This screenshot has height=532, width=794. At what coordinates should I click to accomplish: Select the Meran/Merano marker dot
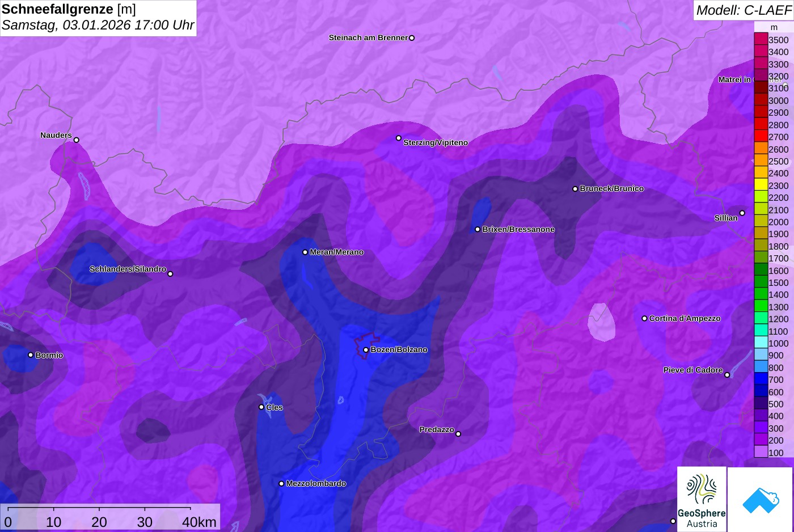[305, 252]
